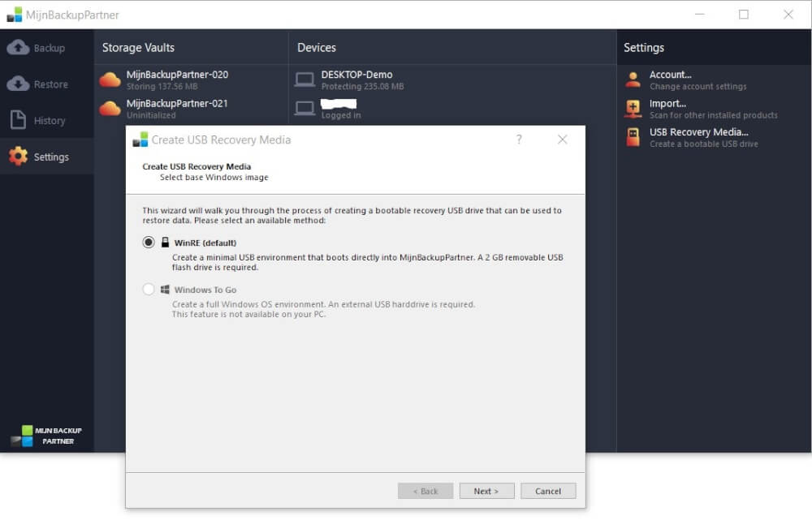
Task: Click 'This feature is not available on your PC.'
Action: 248,314
